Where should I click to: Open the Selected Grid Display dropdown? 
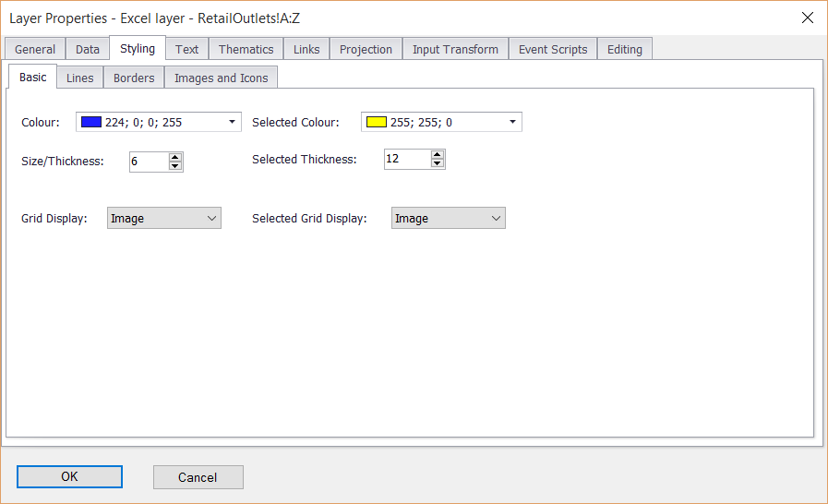pos(449,218)
